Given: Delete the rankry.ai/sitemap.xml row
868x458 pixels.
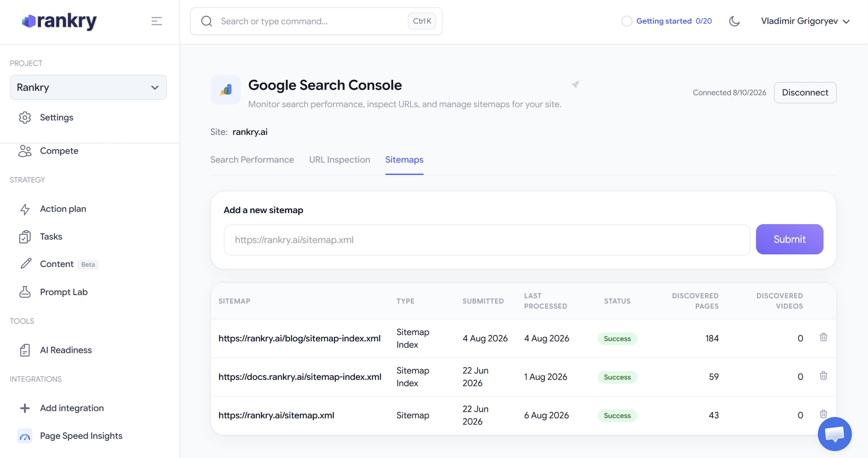Looking at the screenshot, I should tap(824, 414).
